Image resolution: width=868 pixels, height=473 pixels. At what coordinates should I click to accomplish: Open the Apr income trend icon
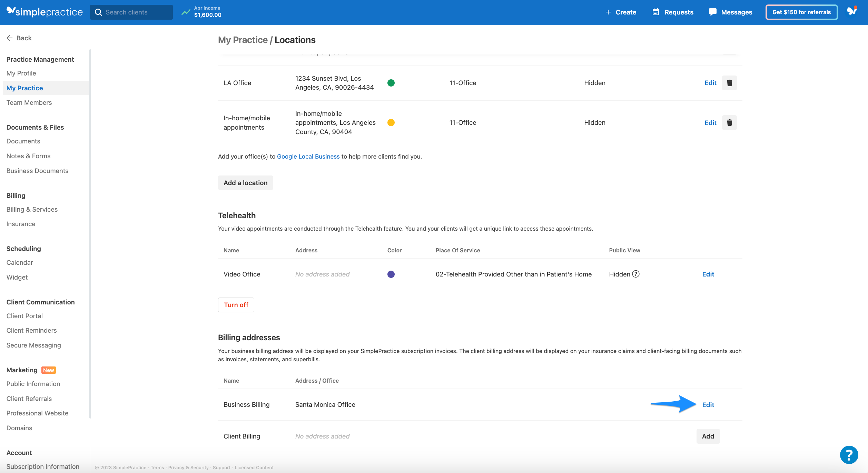click(186, 12)
